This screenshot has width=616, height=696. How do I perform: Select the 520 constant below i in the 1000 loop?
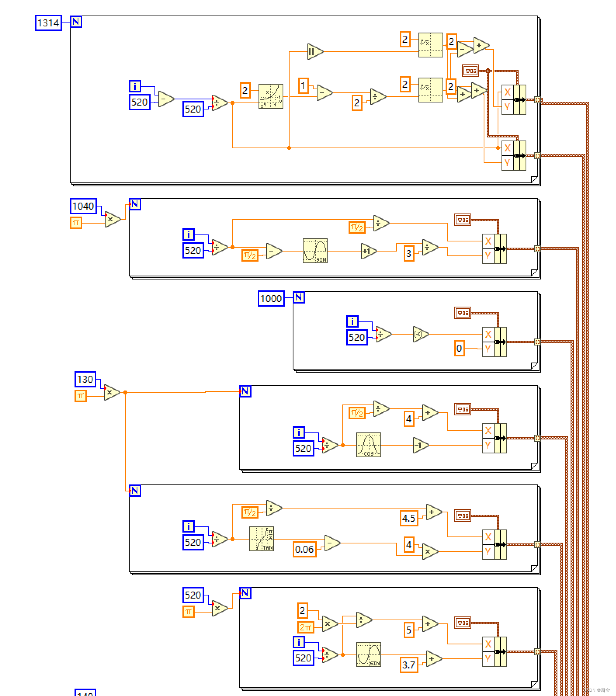[357, 337]
